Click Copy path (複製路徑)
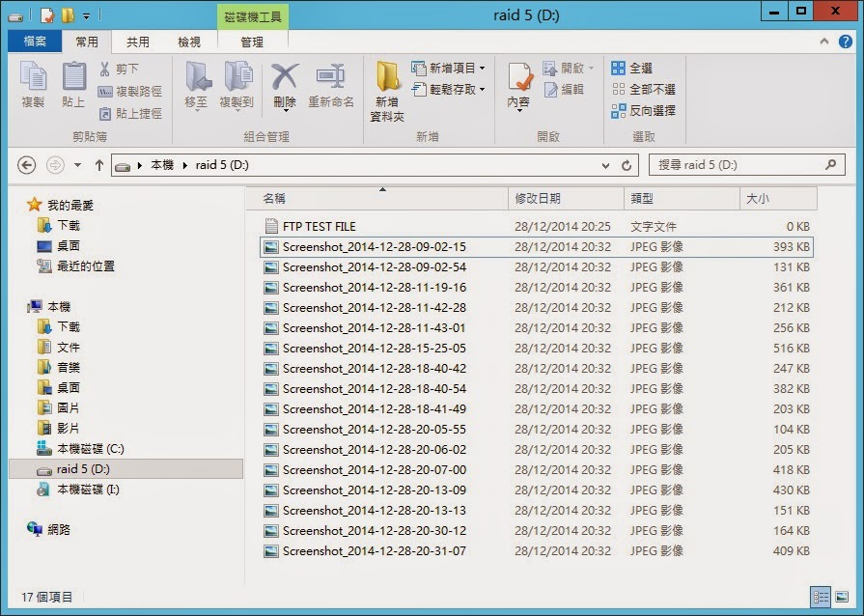This screenshot has height=616, width=864. 130,92
